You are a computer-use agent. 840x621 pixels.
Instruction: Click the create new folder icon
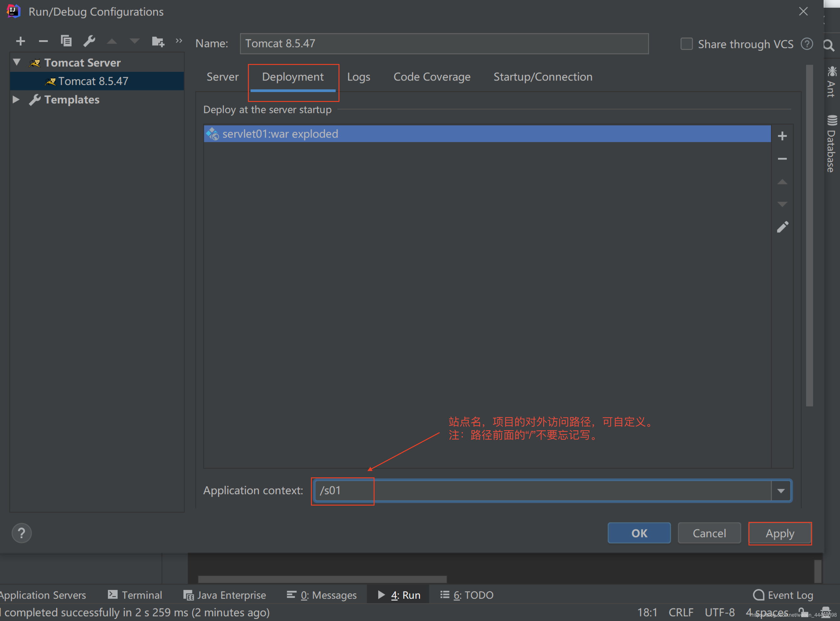[158, 41]
